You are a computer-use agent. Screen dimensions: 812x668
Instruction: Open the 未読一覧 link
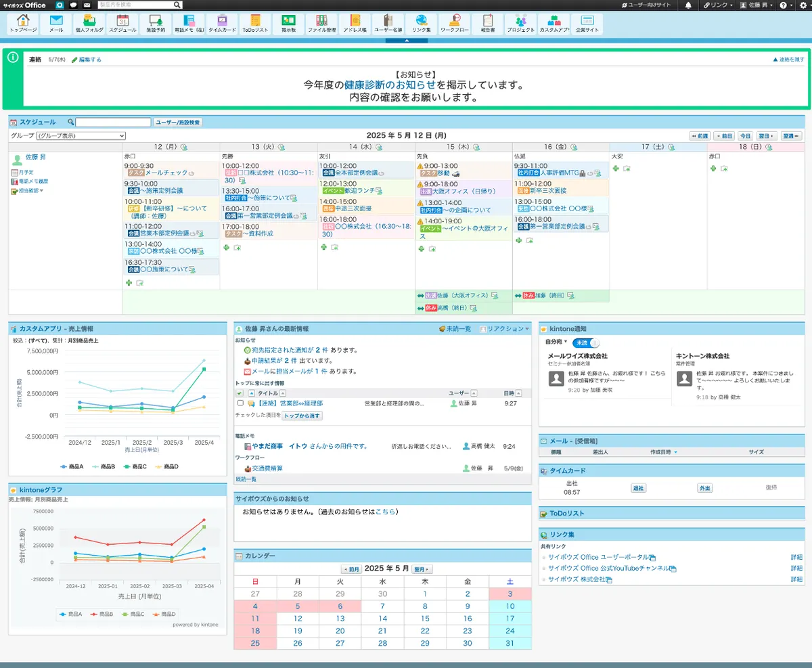point(455,329)
